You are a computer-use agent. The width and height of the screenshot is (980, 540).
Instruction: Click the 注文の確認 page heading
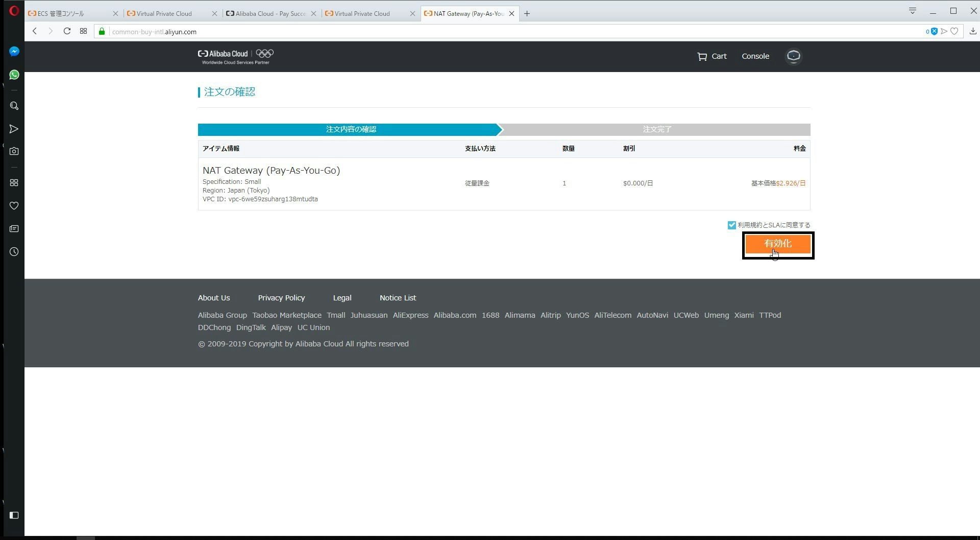coord(229,92)
